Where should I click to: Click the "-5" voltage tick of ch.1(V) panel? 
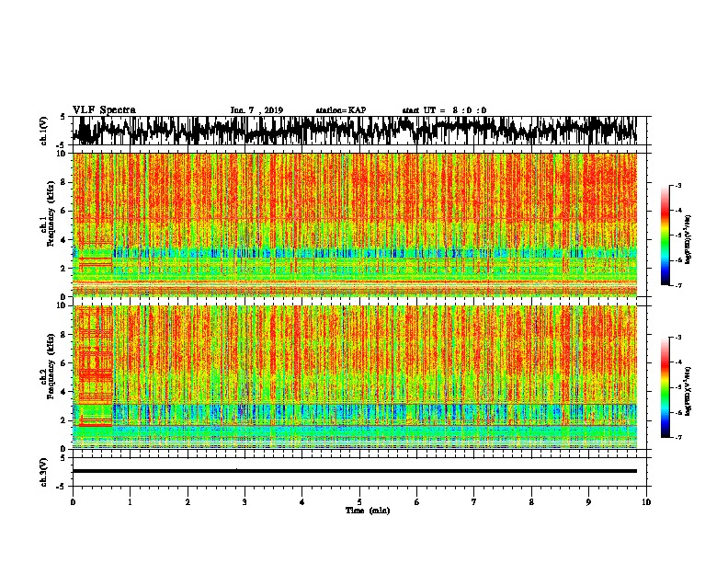[x=61, y=144]
